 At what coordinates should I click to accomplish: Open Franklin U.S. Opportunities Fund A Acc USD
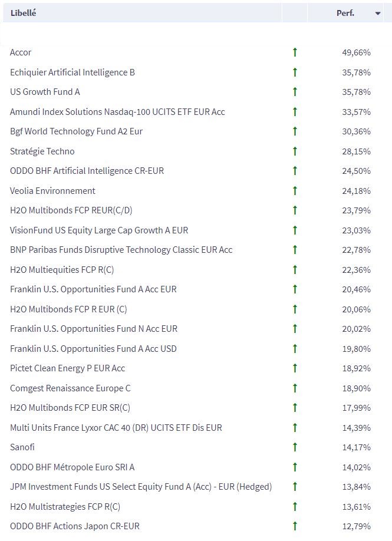[x=93, y=348]
